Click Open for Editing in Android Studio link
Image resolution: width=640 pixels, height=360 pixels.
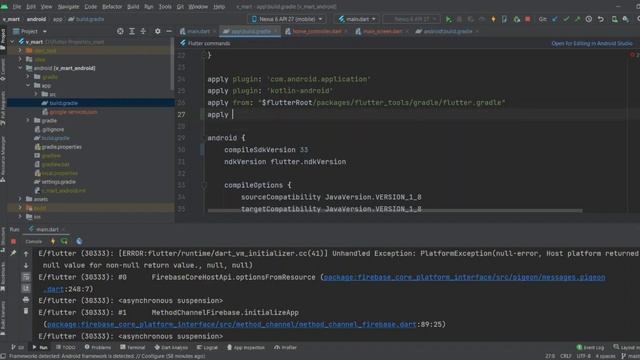pyautogui.click(x=591, y=43)
